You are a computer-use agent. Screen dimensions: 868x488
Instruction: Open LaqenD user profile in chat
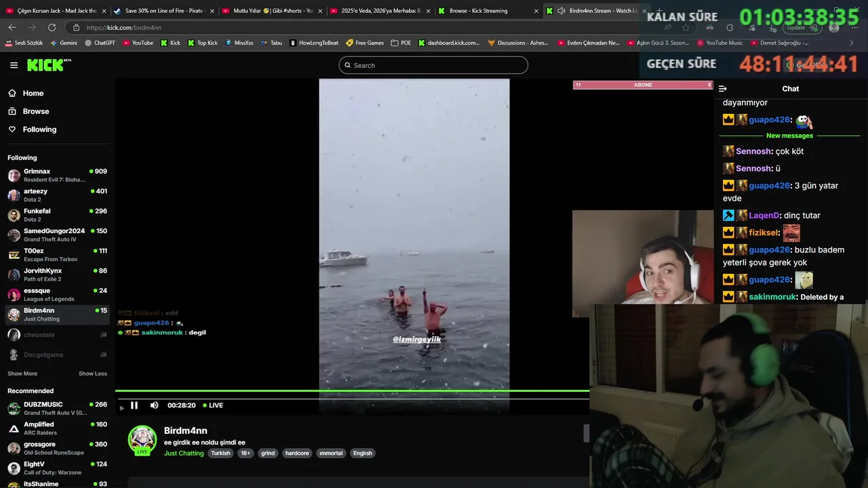(765, 216)
